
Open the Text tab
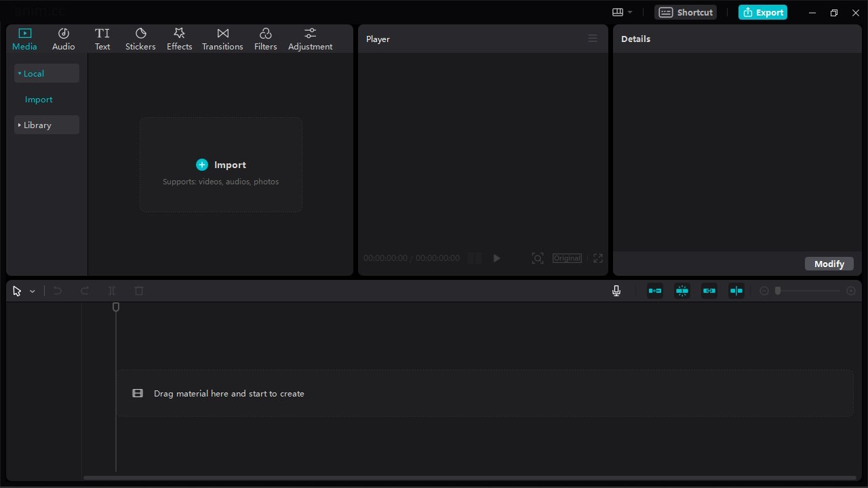102,39
